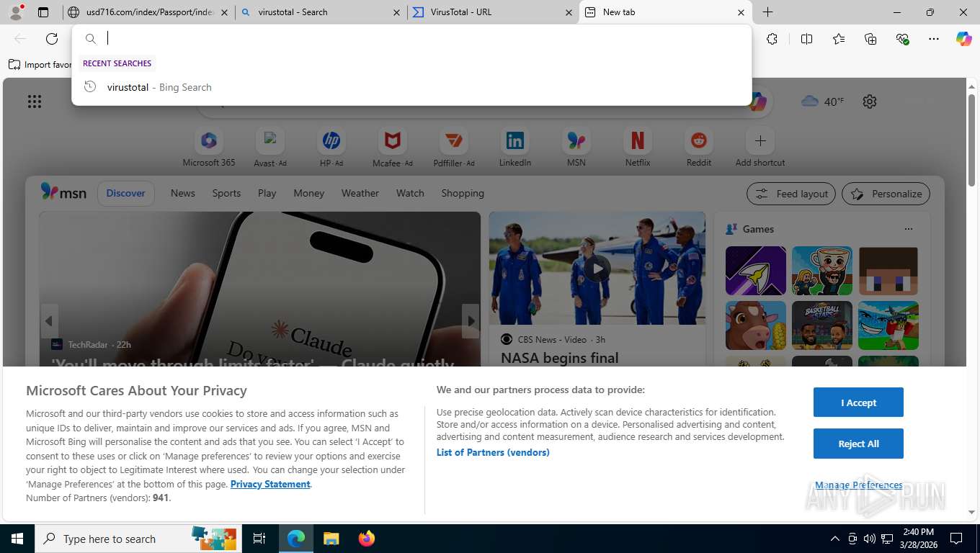The image size is (980, 553).
Task: Open the Netflix shortcut
Action: [x=638, y=148]
